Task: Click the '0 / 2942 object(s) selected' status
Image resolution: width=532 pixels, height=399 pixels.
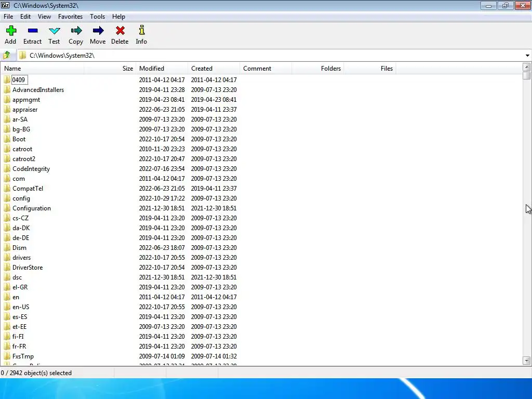Action: pos(36,373)
